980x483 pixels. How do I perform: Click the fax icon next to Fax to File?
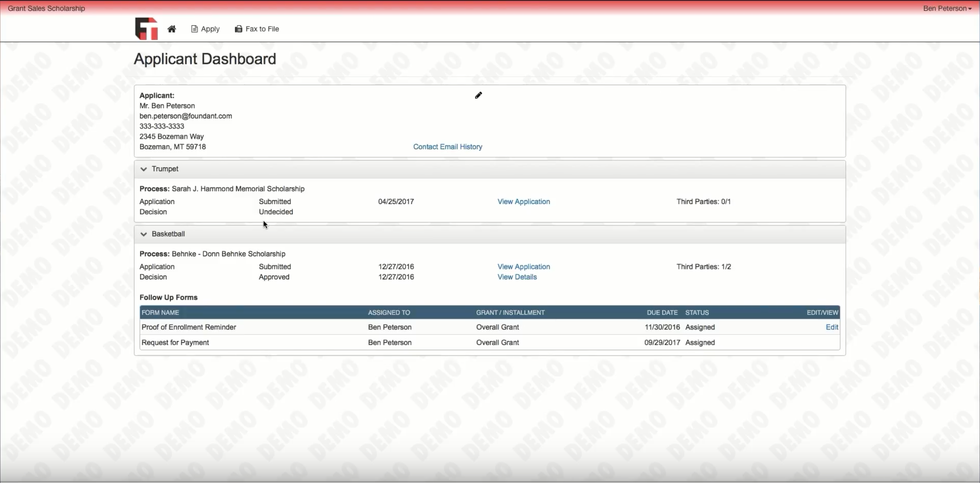238,28
